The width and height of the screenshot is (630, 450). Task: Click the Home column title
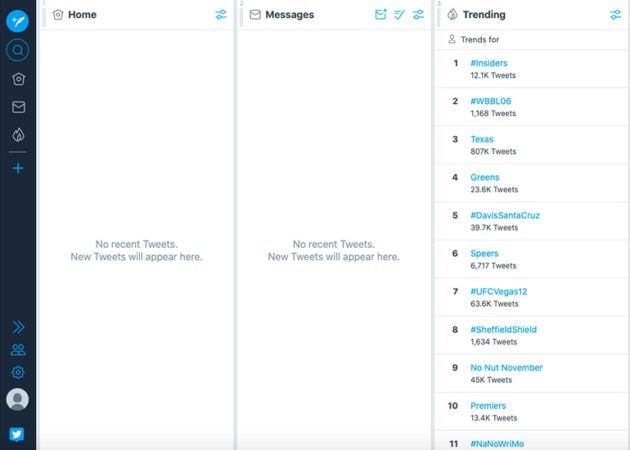(82, 15)
